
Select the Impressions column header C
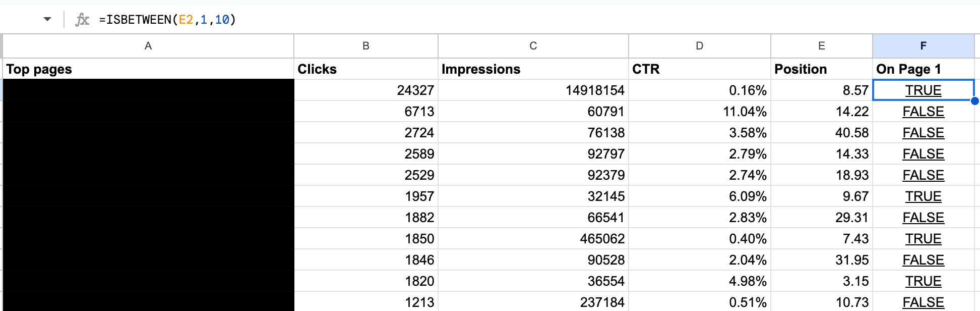532,45
